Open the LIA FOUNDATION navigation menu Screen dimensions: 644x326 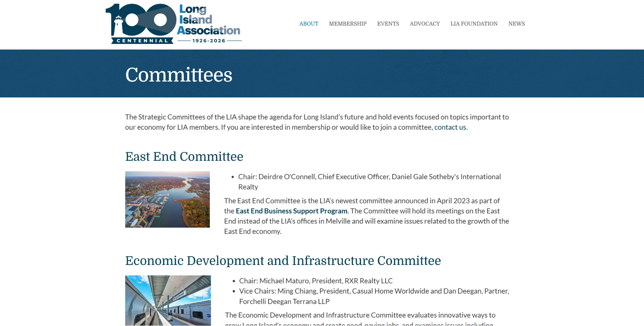[474, 23]
